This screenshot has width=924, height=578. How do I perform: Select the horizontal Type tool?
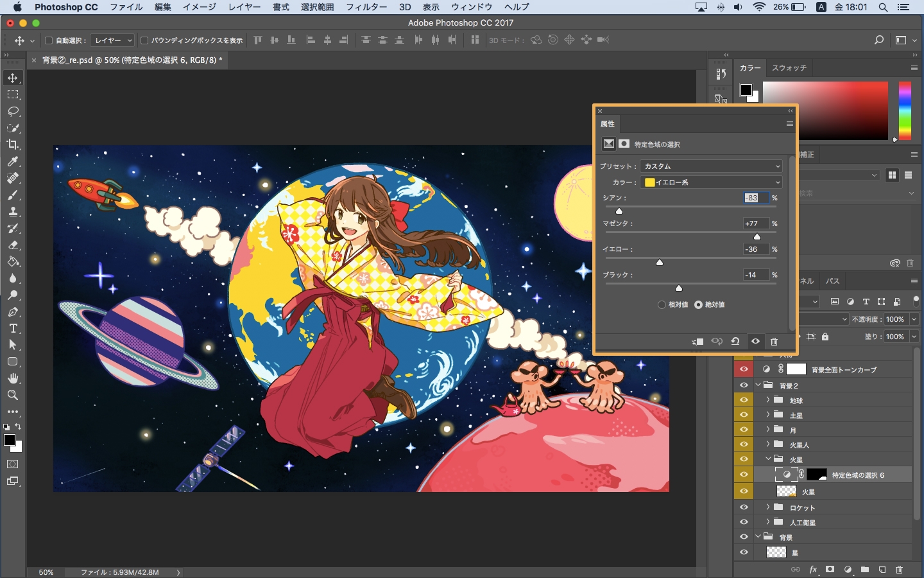pos(13,328)
